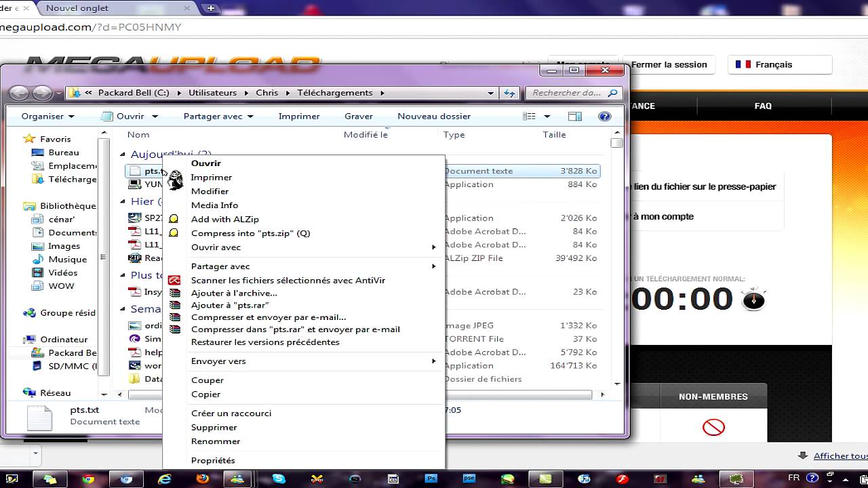The image size is (868, 488).
Task: Select Add with ALZip entry
Action: (x=225, y=219)
